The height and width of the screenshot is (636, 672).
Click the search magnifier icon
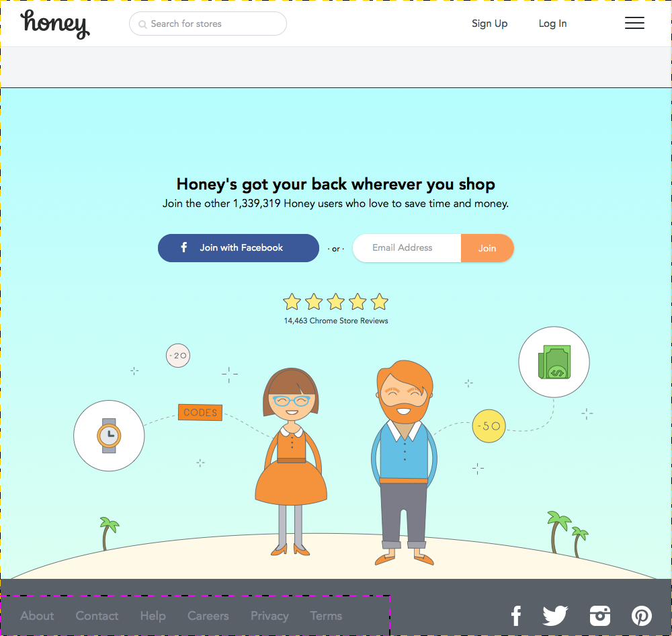(x=142, y=24)
